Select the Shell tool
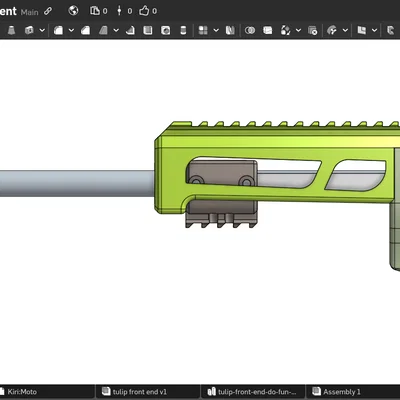This screenshot has height=400, width=400. pyautogui.click(x=148, y=30)
